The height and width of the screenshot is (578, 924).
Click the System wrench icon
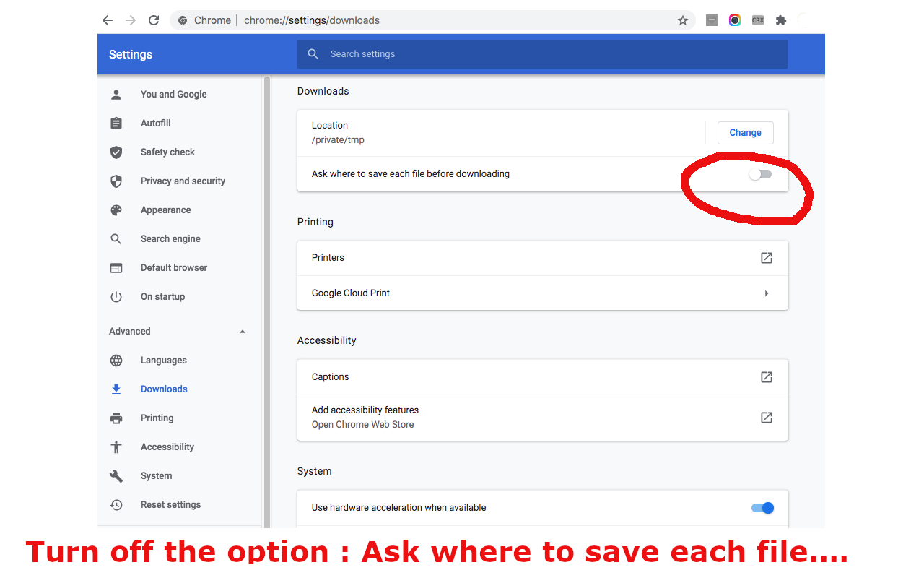[116, 475]
